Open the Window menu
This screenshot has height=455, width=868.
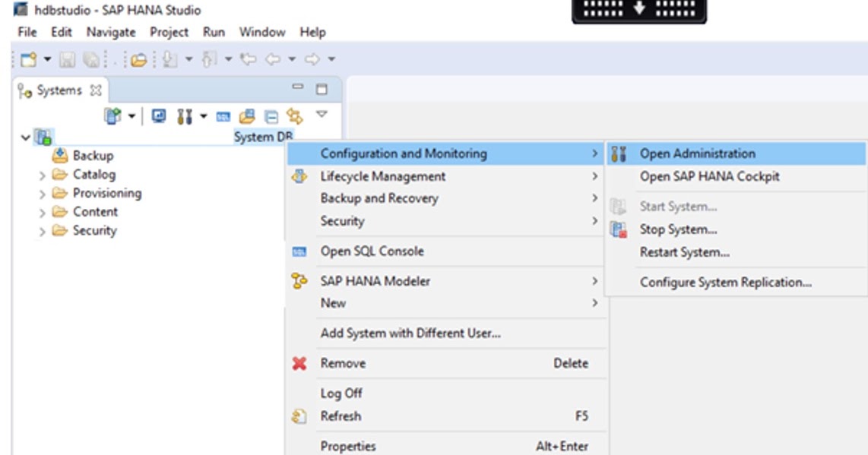[261, 33]
